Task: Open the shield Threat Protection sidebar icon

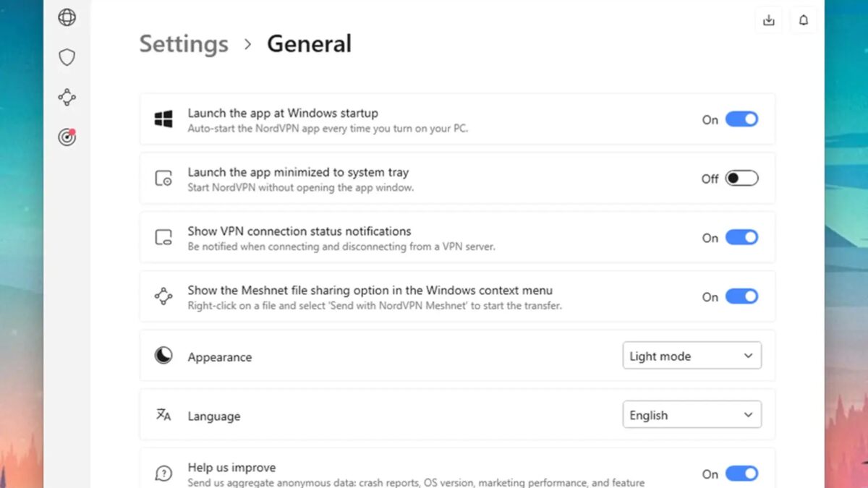Action: tap(67, 57)
